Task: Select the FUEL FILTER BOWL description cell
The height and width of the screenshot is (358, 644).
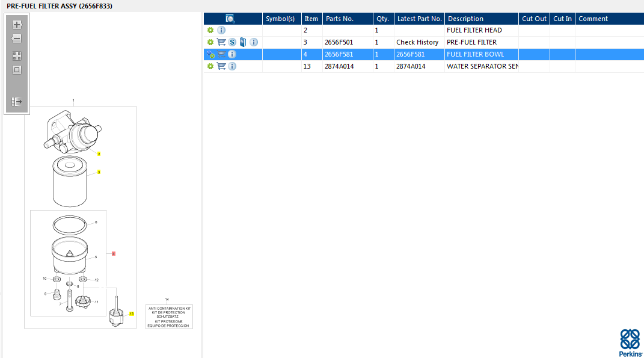Action: point(482,54)
